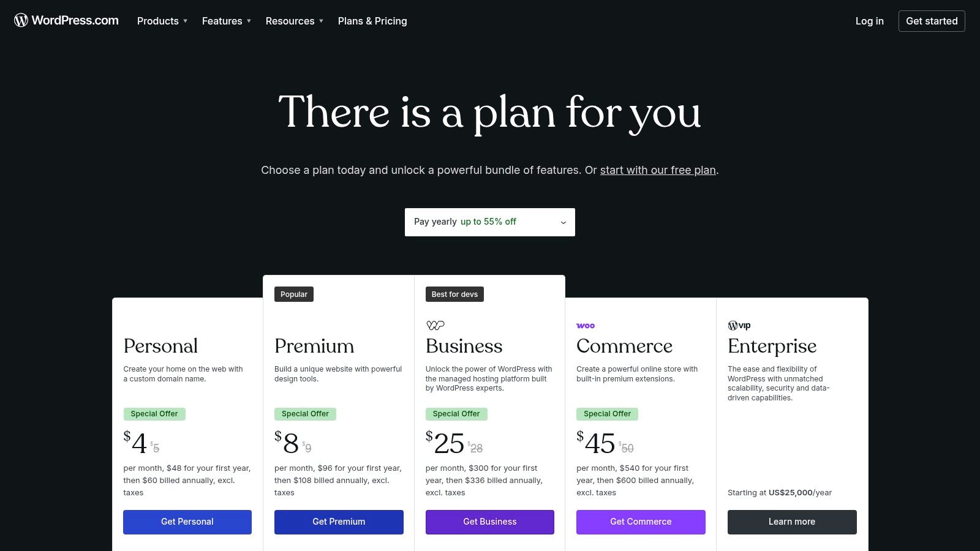The image size is (980, 551).
Task: Expand the Resources menu
Action: click(294, 21)
